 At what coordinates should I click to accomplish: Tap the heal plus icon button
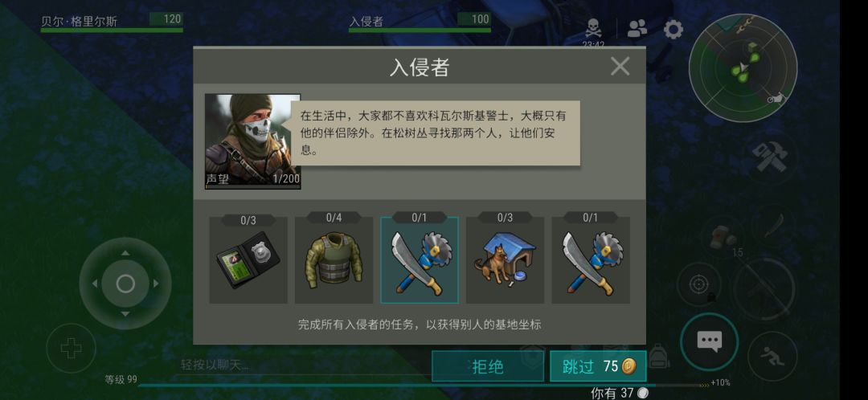click(x=71, y=349)
